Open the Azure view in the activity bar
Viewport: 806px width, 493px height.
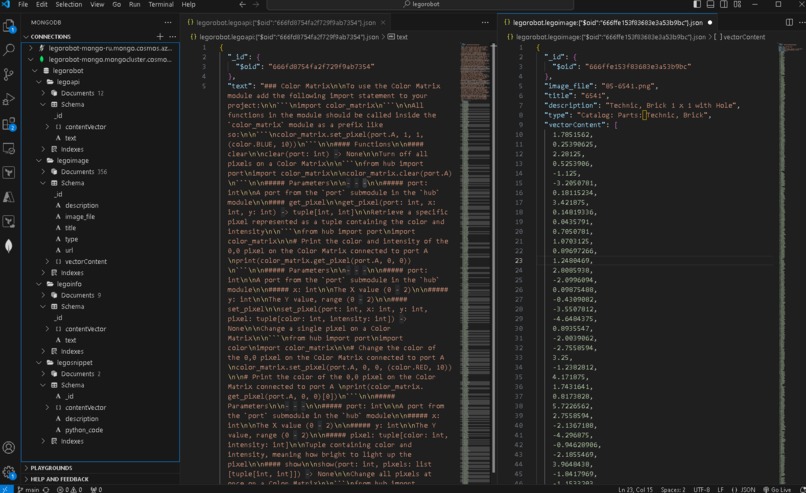9,197
